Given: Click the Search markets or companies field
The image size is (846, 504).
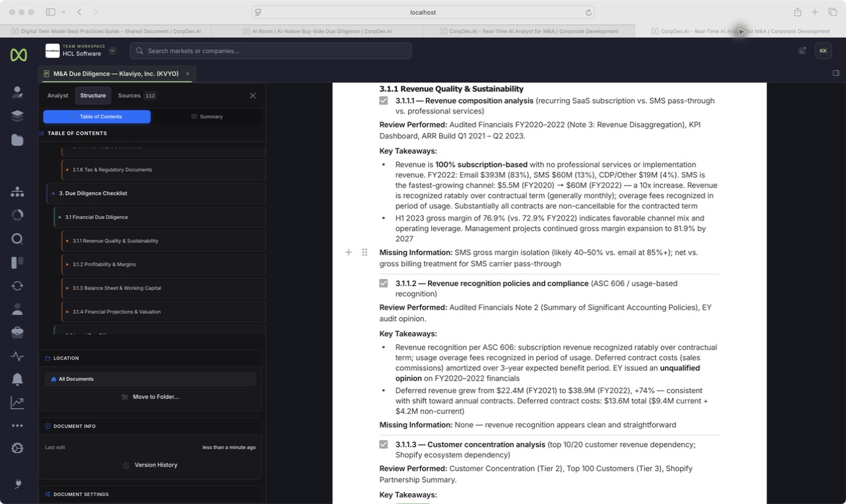Looking at the screenshot, I should [x=270, y=51].
